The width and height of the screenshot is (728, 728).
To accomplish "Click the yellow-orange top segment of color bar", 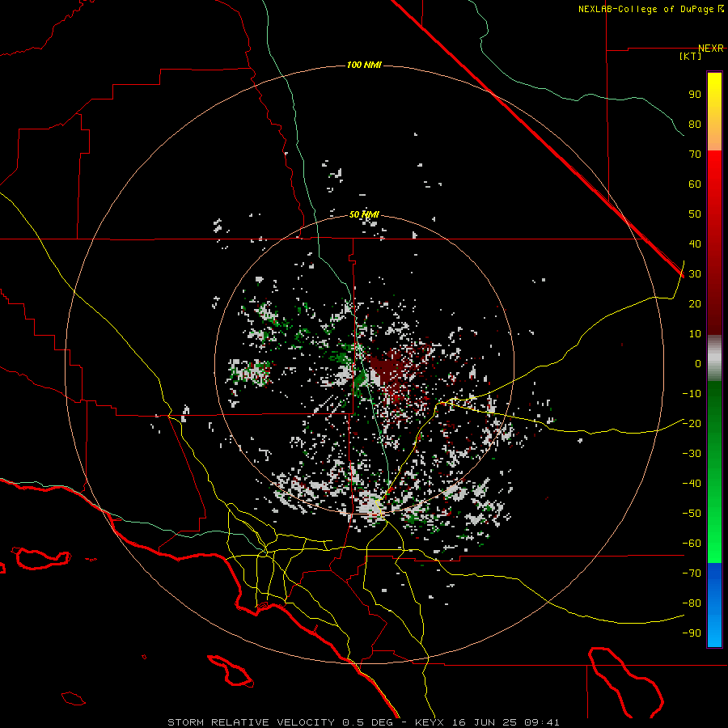I will 714,112.
